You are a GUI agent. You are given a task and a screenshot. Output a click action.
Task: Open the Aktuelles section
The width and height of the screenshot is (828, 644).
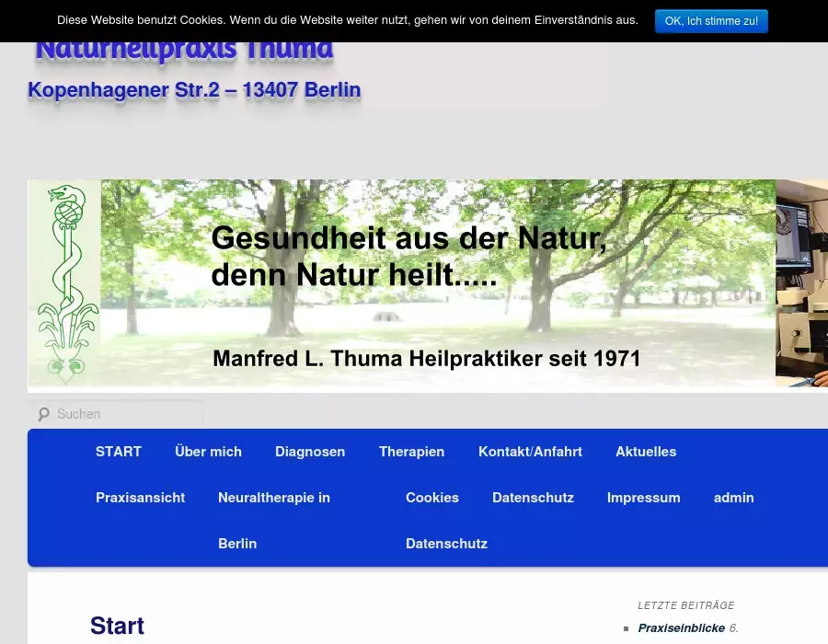coord(646,452)
